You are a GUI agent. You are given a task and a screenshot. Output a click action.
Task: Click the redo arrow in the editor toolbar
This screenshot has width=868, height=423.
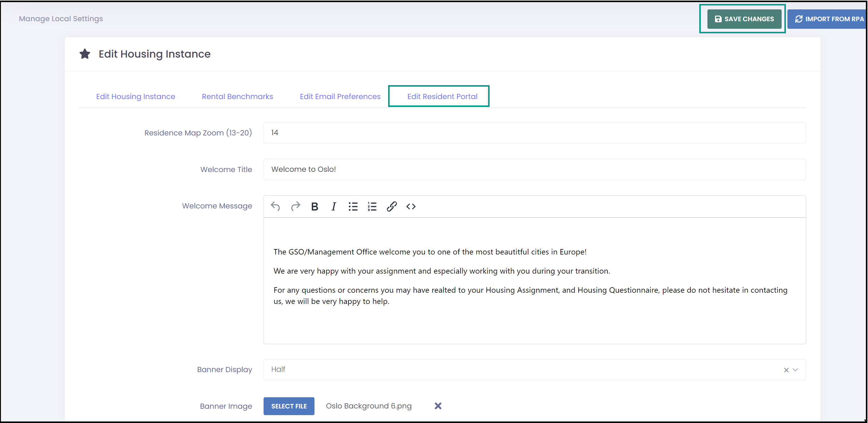(295, 206)
